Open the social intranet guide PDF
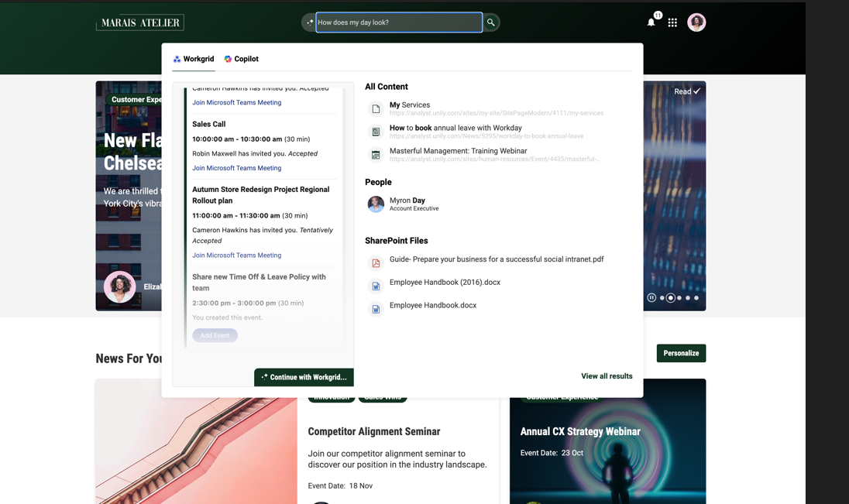 click(497, 259)
